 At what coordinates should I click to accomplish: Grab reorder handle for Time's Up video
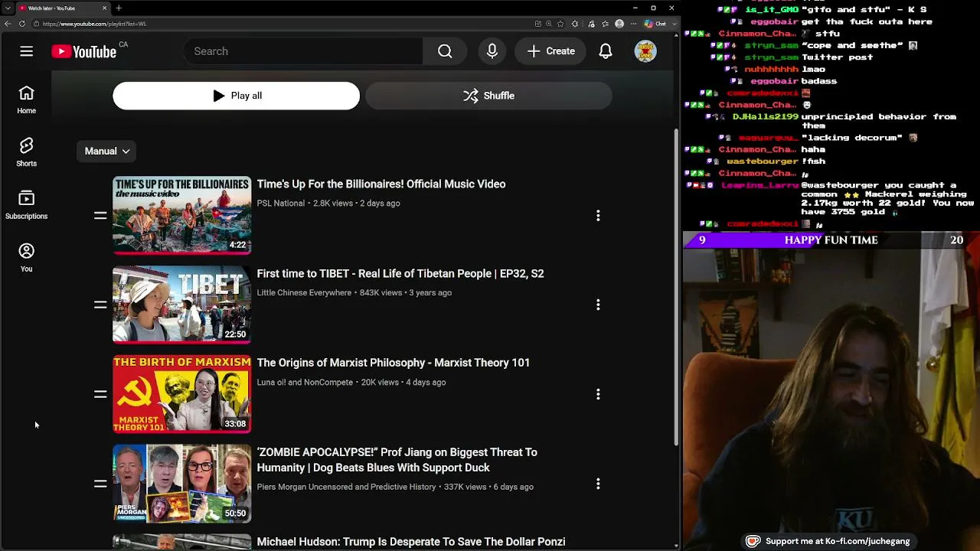coord(100,216)
